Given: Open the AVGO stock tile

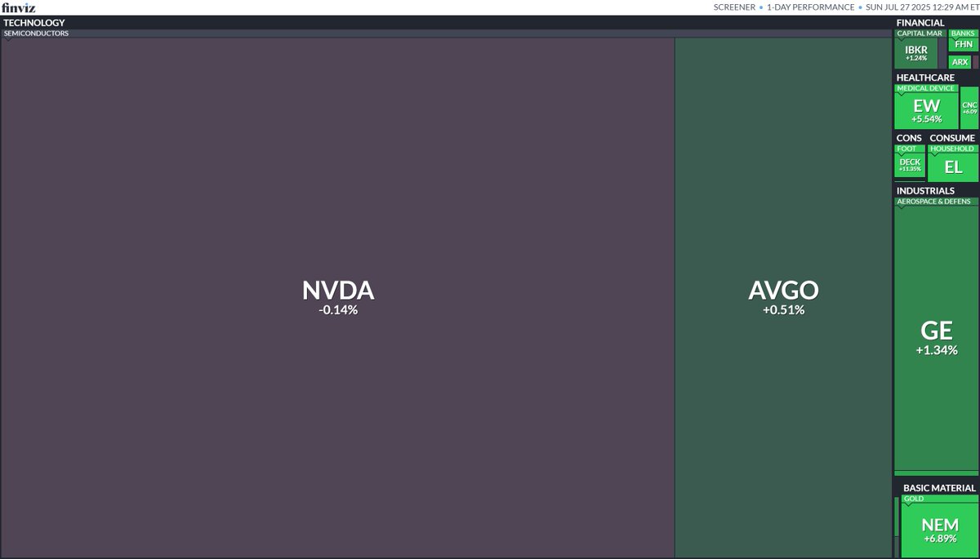Looking at the screenshot, I should [x=783, y=298].
